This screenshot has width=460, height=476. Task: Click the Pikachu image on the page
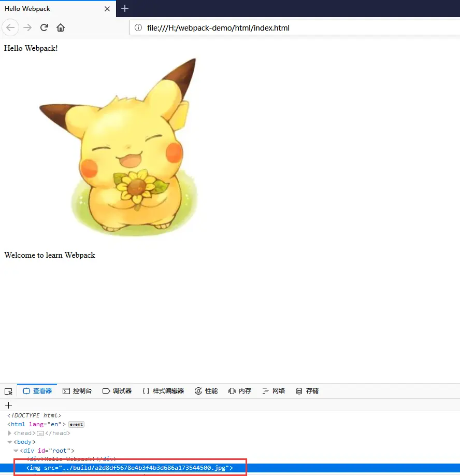(x=118, y=147)
